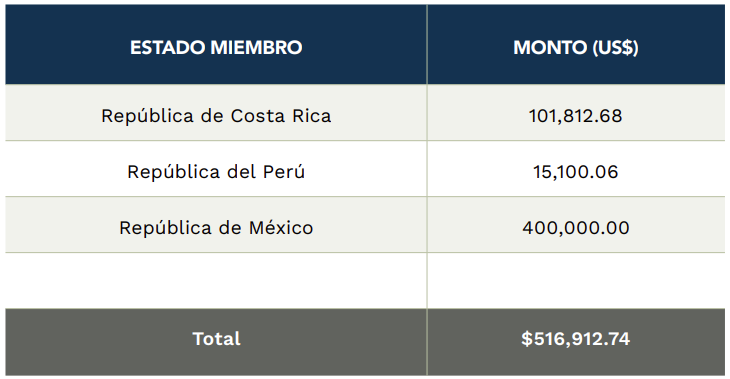
Task: Select the 15,100.06 amount cell
Action: click(x=576, y=169)
